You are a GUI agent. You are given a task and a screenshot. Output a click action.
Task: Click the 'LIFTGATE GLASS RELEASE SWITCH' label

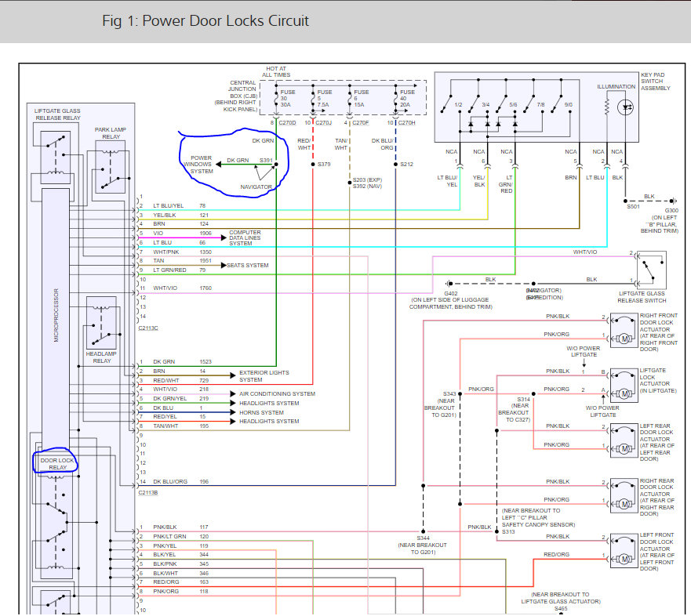tap(642, 297)
